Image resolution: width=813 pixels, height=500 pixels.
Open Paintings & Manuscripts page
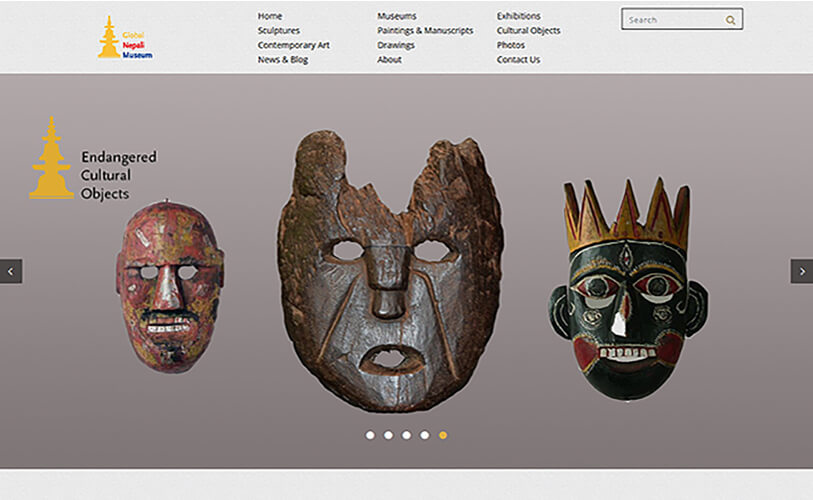click(x=425, y=31)
